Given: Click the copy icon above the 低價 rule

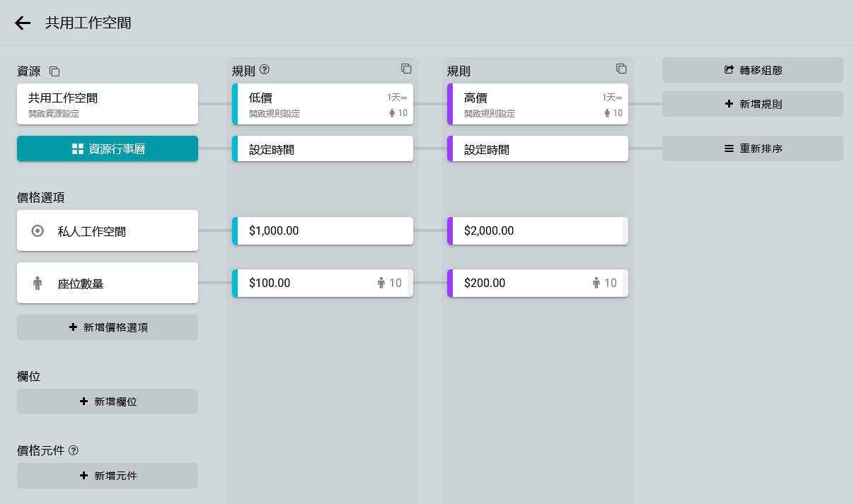Looking at the screenshot, I should [406, 69].
